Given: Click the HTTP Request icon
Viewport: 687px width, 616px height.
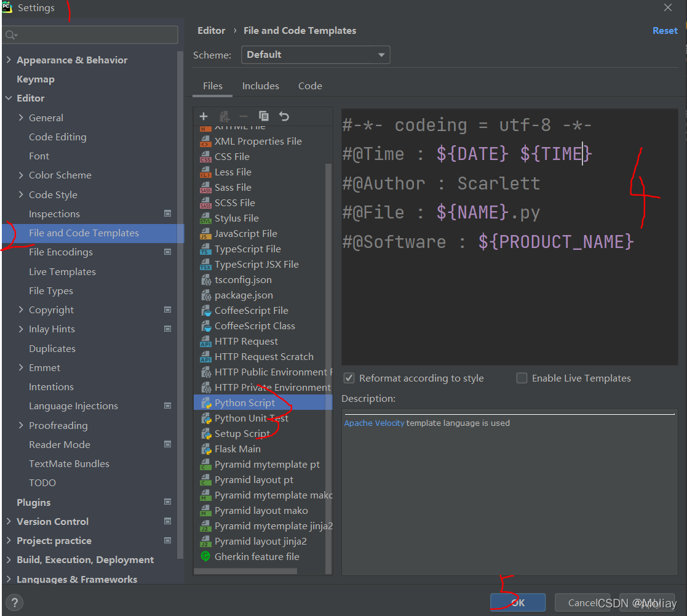Looking at the screenshot, I should [x=205, y=341].
